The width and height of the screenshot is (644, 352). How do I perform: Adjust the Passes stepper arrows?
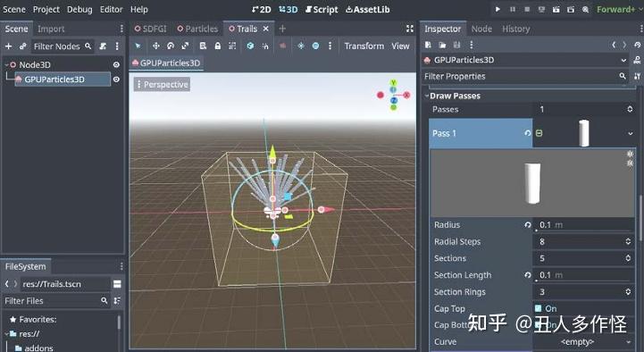630,109
